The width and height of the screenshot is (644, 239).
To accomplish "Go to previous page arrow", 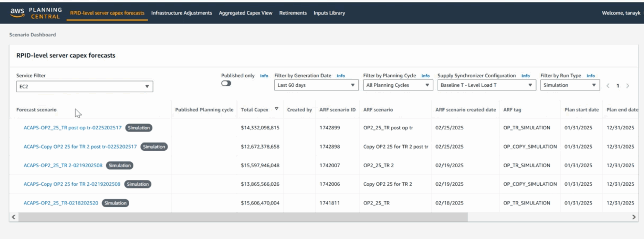I will coord(608,86).
